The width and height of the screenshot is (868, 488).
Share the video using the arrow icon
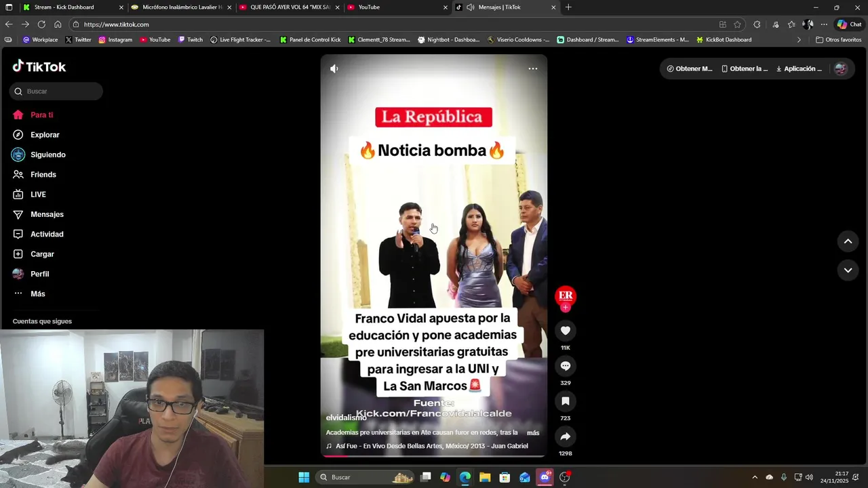566,436
